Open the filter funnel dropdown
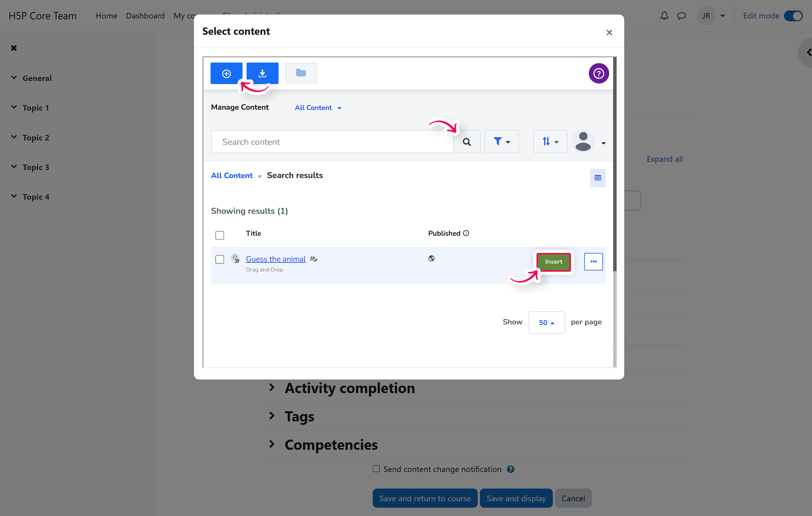The image size is (812, 516). tap(501, 141)
